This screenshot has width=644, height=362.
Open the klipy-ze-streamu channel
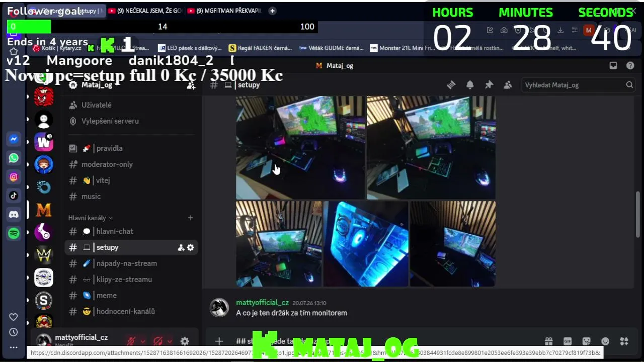131,280
